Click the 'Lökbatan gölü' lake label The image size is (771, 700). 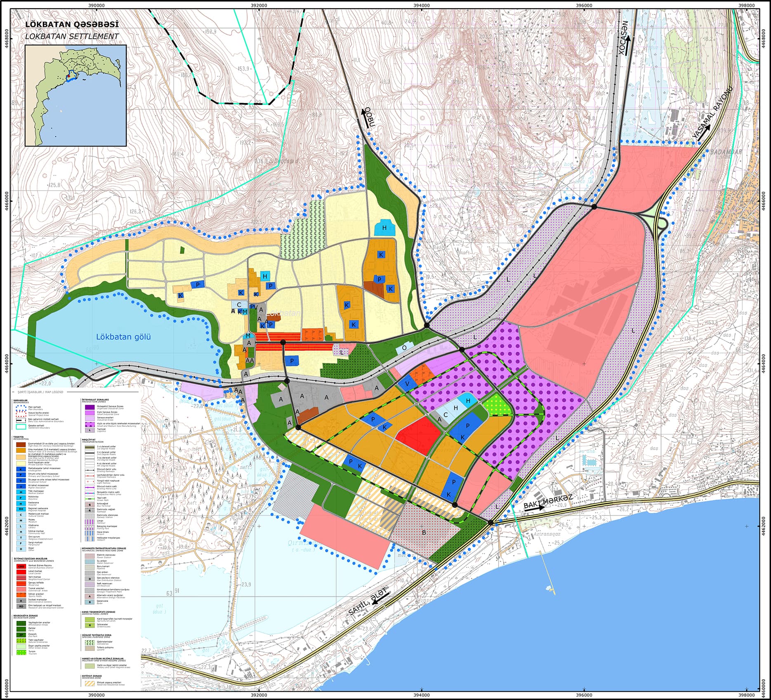coord(123,337)
